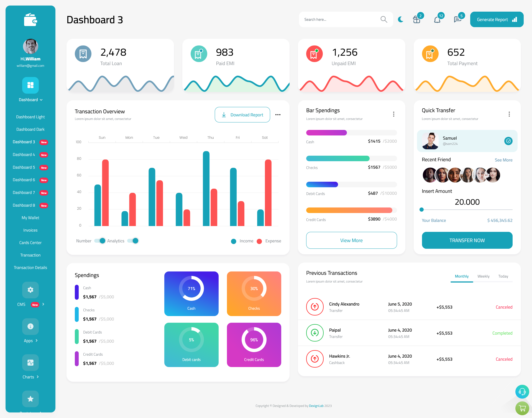This screenshot has height=418, width=532.
Task: Expand the Transaction Overview options menu
Action: [278, 114]
